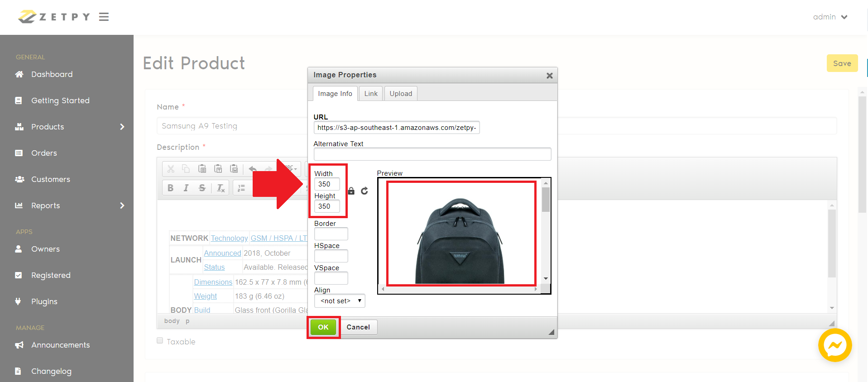Click the Zetpy logo
This screenshot has height=382, width=868.
[54, 17]
